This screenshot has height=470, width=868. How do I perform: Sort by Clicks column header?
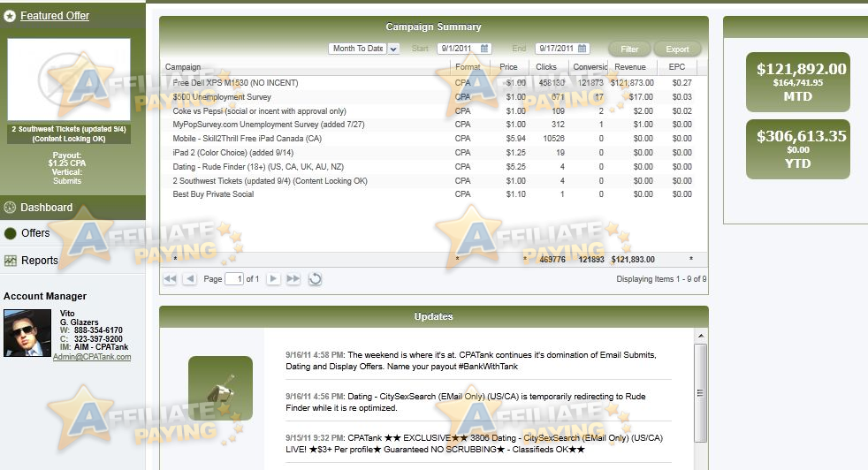pos(546,67)
